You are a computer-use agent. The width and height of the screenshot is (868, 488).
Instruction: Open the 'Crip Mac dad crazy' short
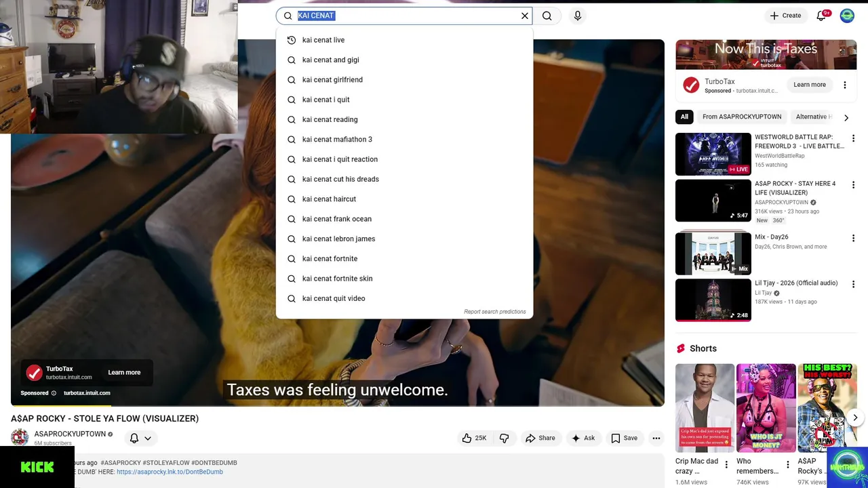click(x=705, y=408)
